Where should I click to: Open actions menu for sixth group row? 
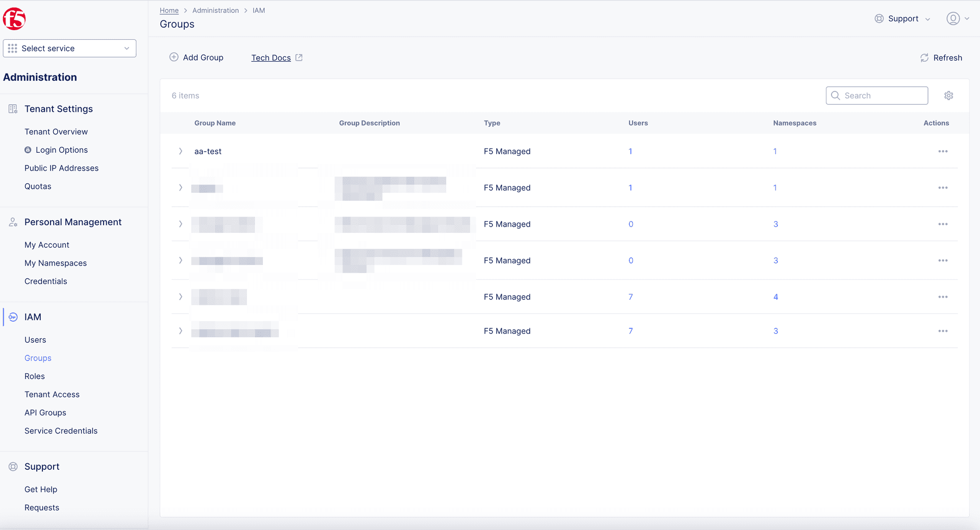coord(943,331)
